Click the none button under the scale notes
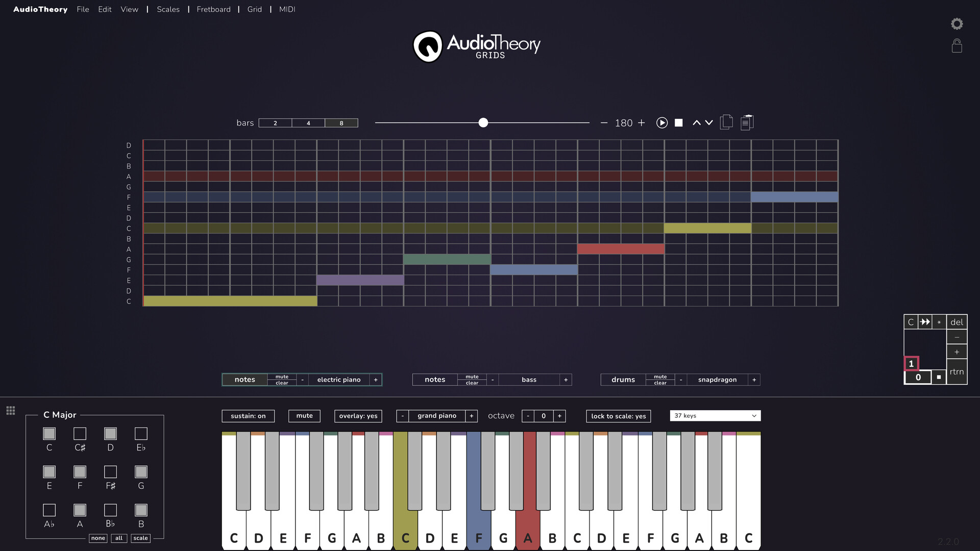The image size is (980, 551). coord(98,538)
